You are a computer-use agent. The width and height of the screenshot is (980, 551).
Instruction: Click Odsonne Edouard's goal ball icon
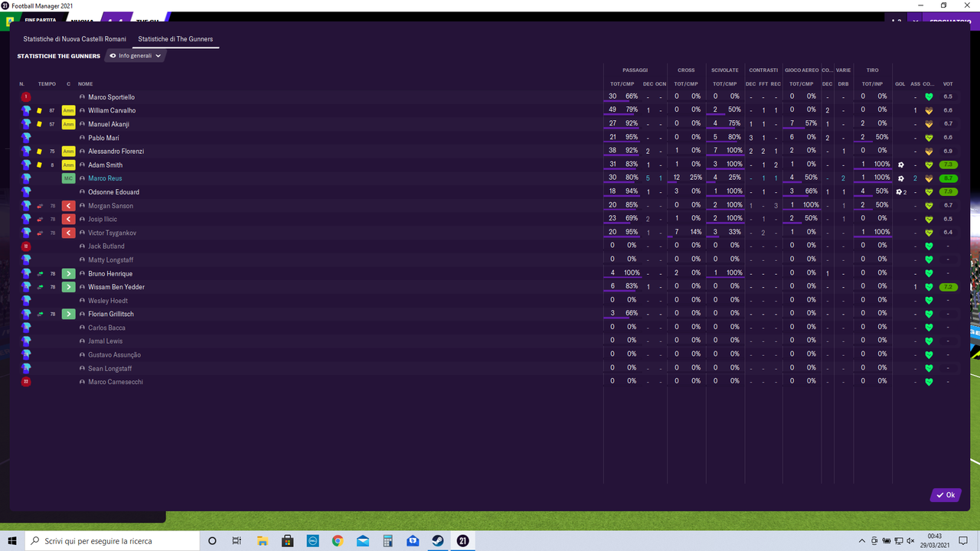tap(899, 192)
